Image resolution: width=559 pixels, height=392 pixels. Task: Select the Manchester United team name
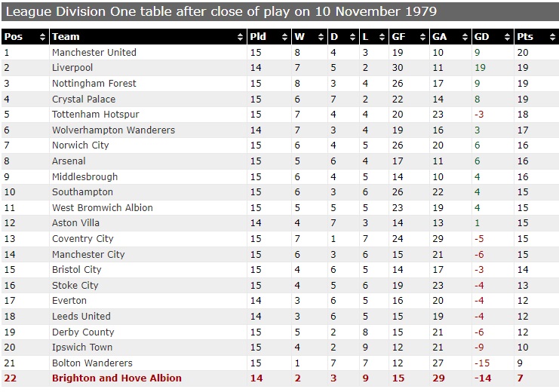tap(94, 52)
